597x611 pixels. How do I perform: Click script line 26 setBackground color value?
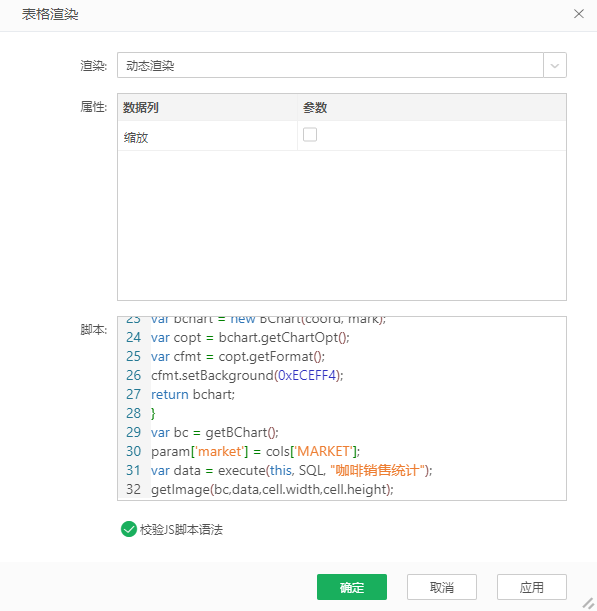click(307, 375)
